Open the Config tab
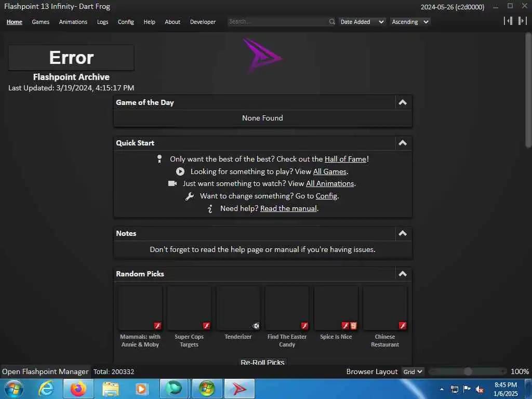The image size is (532, 399). point(126,22)
